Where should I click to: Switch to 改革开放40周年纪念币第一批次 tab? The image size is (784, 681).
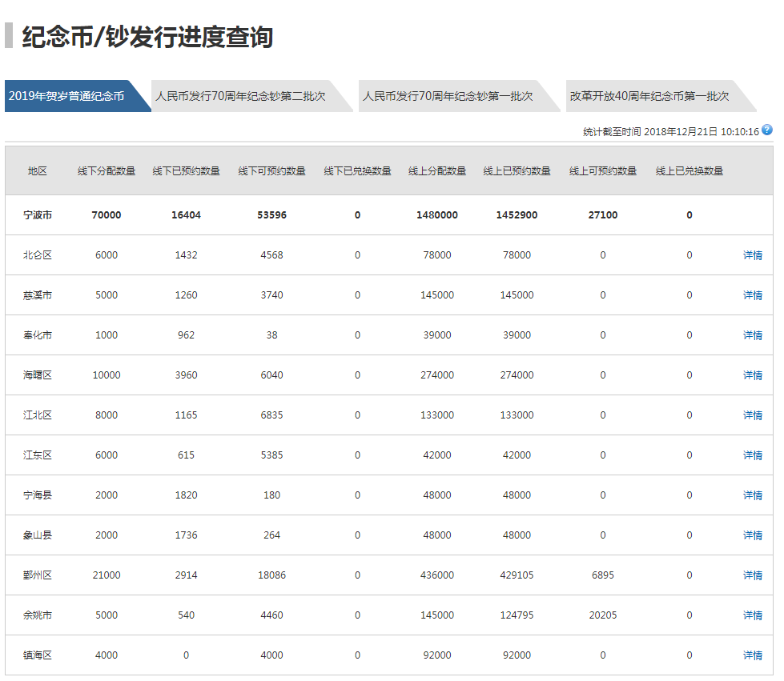[x=649, y=96]
